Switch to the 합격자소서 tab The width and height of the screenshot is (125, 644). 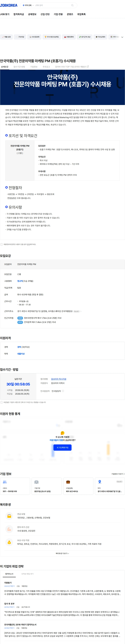point(9,574)
